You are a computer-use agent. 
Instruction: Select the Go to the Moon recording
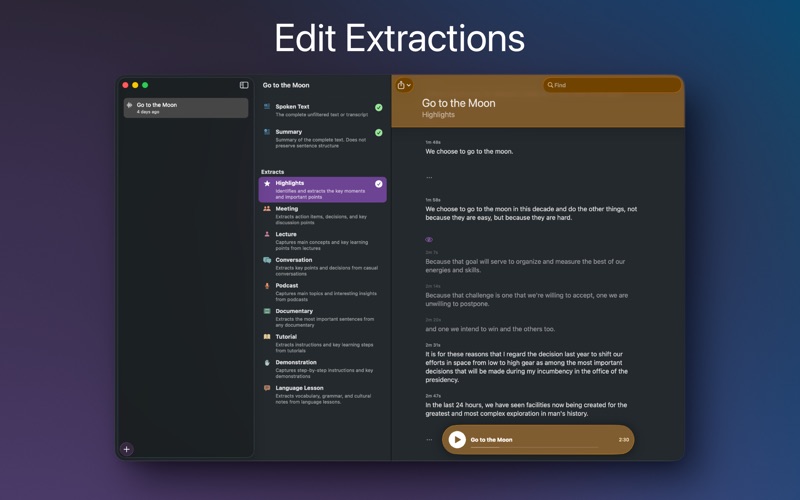click(186, 108)
